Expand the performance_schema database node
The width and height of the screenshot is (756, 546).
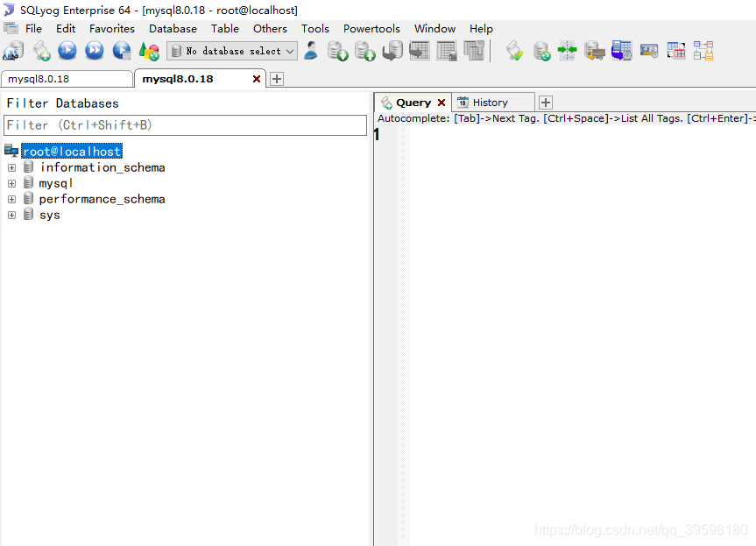(12, 199)
